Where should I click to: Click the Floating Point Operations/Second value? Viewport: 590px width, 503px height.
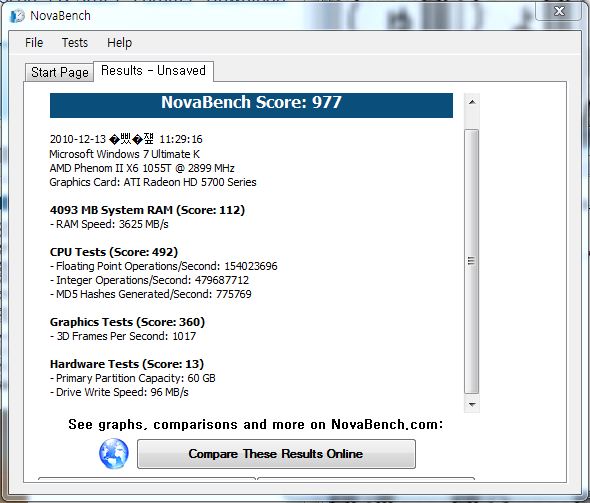click(251, 266)
